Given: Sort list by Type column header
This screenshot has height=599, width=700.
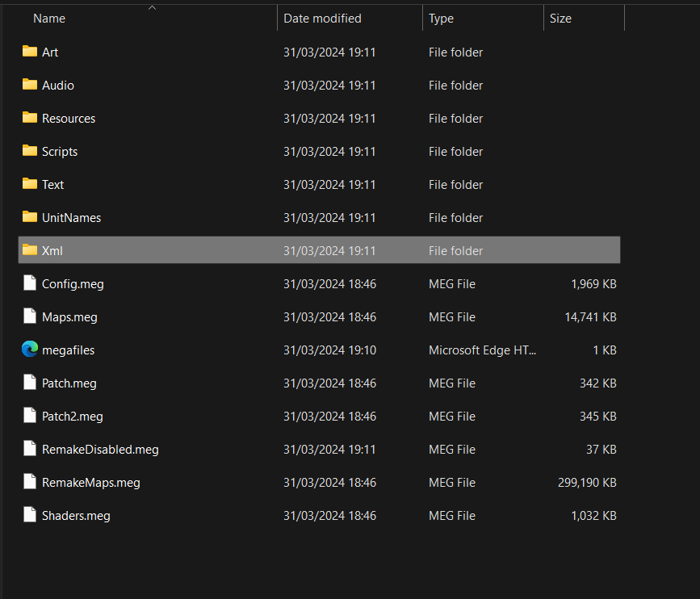Looking at the screenshot, I should [x=441, y=19].
